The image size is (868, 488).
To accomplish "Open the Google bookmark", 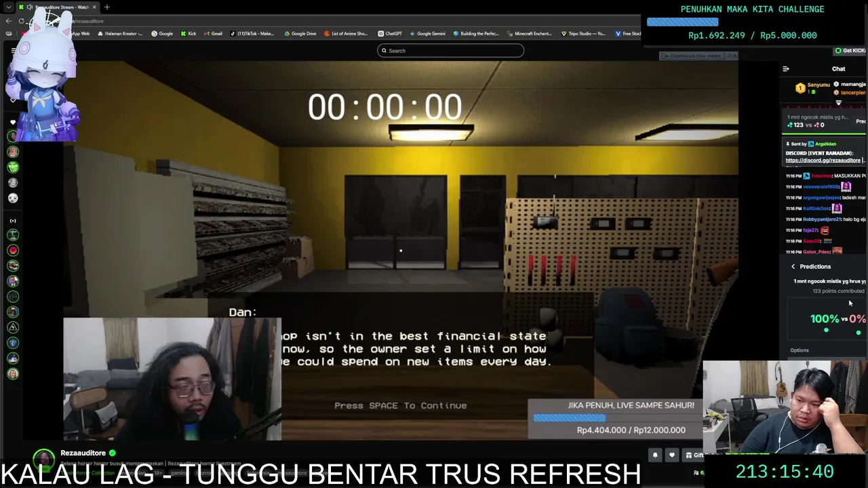I will (x=162, y=33).
